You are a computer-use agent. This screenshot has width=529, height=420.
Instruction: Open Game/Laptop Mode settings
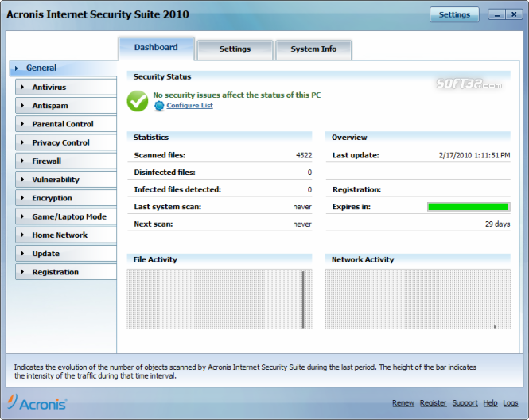66,216
